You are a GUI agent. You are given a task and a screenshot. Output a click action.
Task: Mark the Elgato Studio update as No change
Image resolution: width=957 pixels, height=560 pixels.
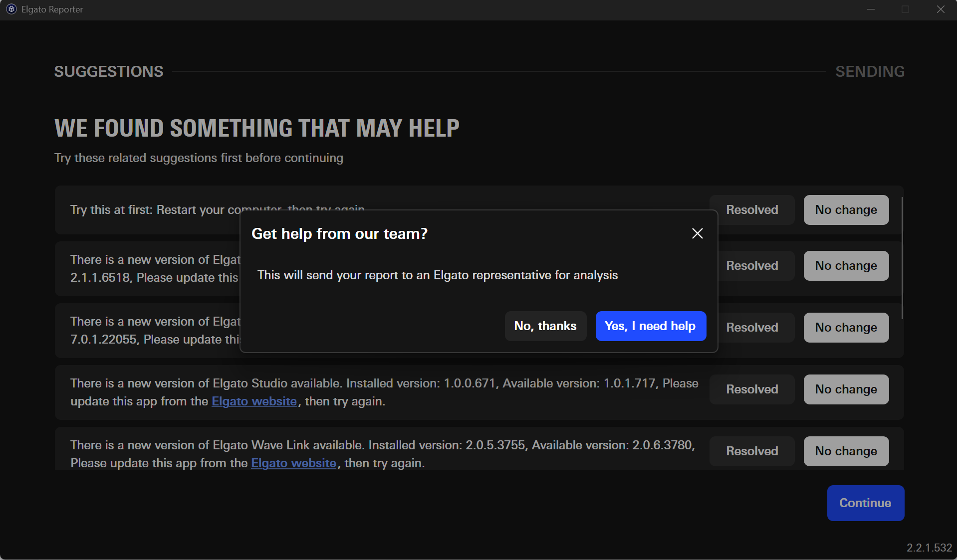point(846,389)
